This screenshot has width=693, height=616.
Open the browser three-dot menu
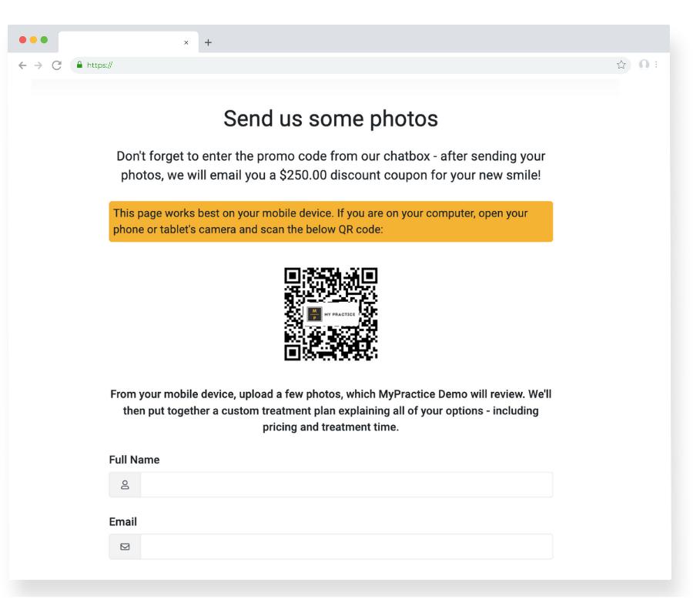click(656, 65)
